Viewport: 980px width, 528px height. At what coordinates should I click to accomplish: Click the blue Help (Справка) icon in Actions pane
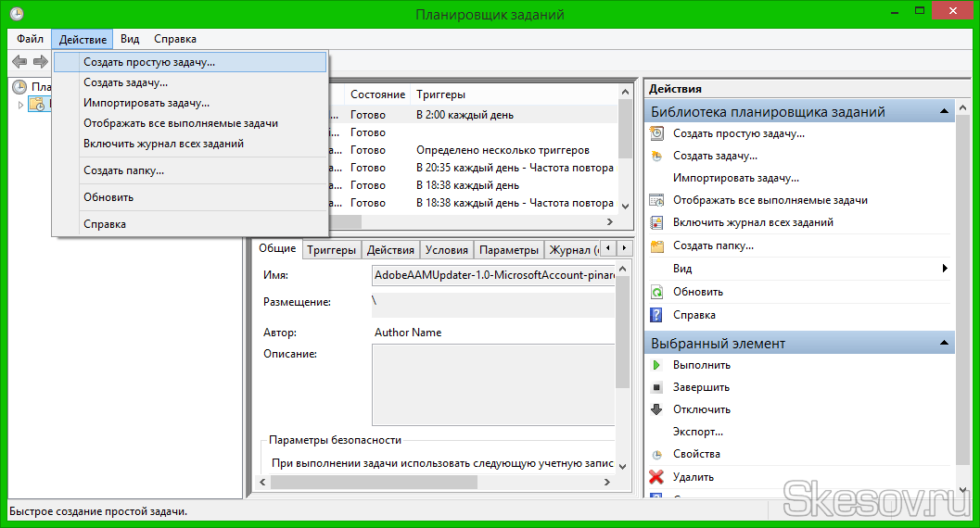coord(656,315)
